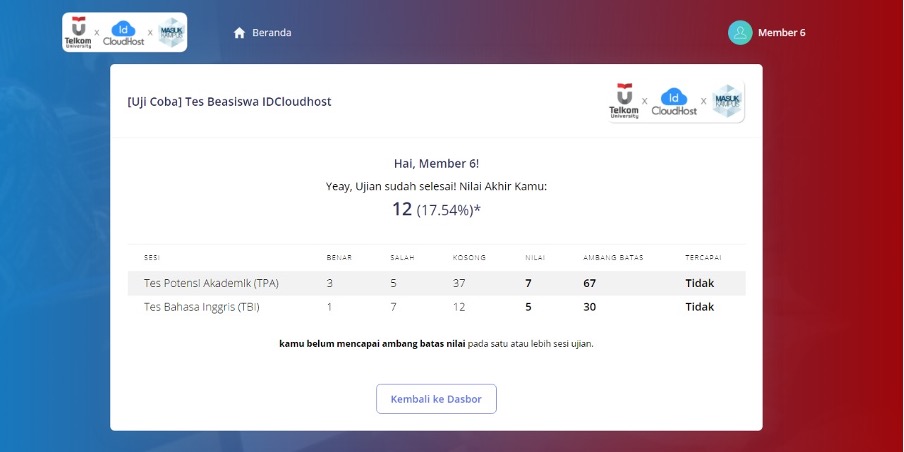This screenshot has width=904, height=452.
Task: Click the exam title Tes Beasiswa IDCloudhost
Action: [x=229, y=102]
